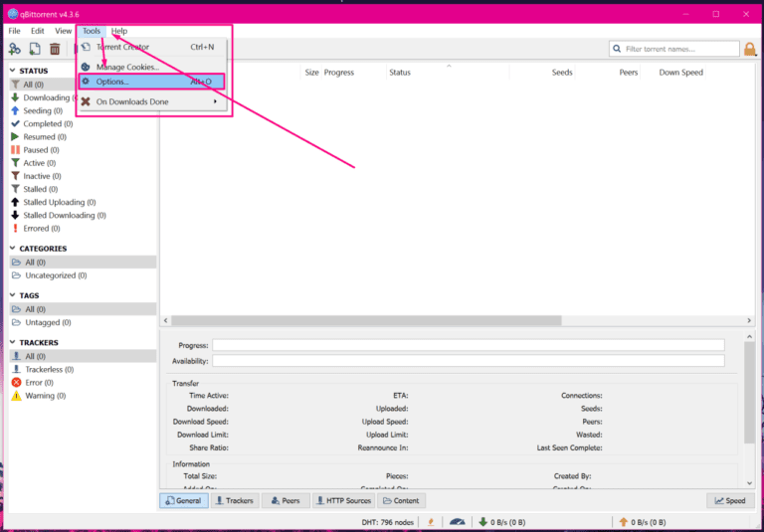Viewport: 764px width, 532px height.
Task: Collapse the STATUS section
Action: (13, 72)
